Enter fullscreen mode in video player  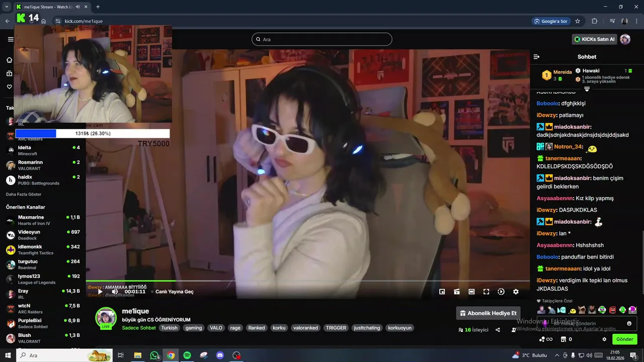487,292
